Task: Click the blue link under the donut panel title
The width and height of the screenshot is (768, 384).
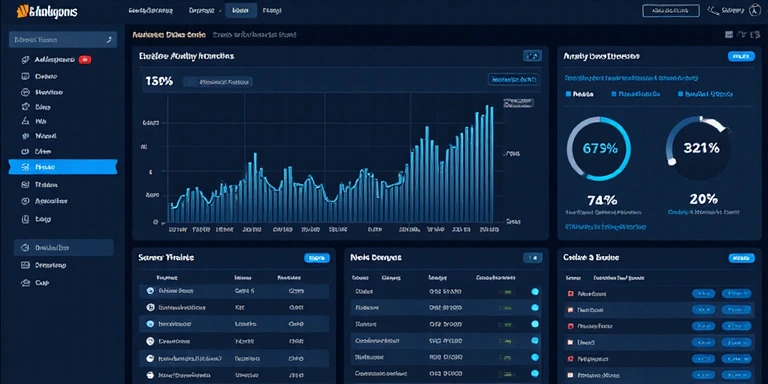Action: click(x=631, y=78)
